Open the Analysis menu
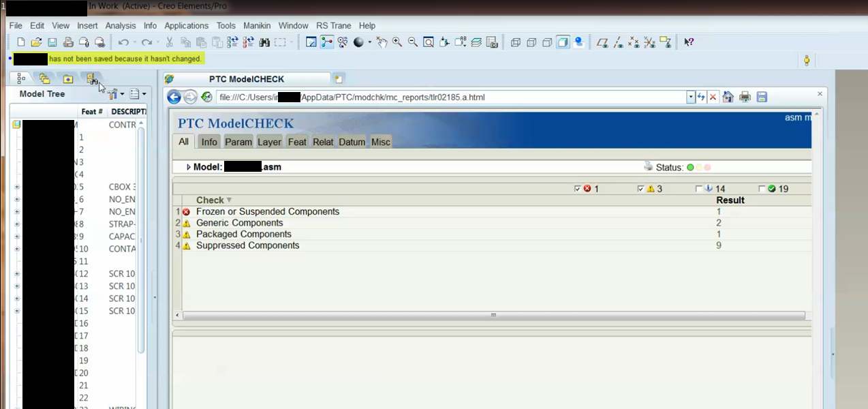Viewport: 868px width, 409px height. (121, 25)
